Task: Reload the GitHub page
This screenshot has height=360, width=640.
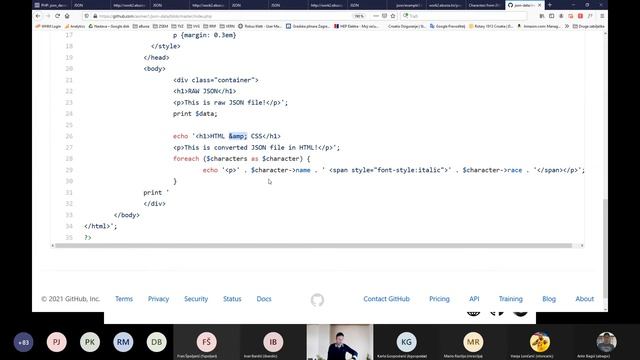Action: point(57,16)
